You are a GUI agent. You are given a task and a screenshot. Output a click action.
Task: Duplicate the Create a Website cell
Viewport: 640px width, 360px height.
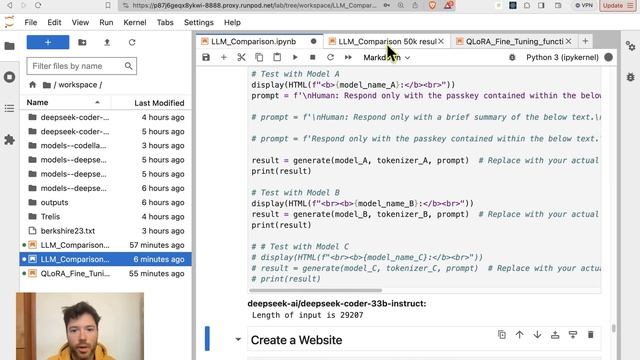(x=502, y=335)
